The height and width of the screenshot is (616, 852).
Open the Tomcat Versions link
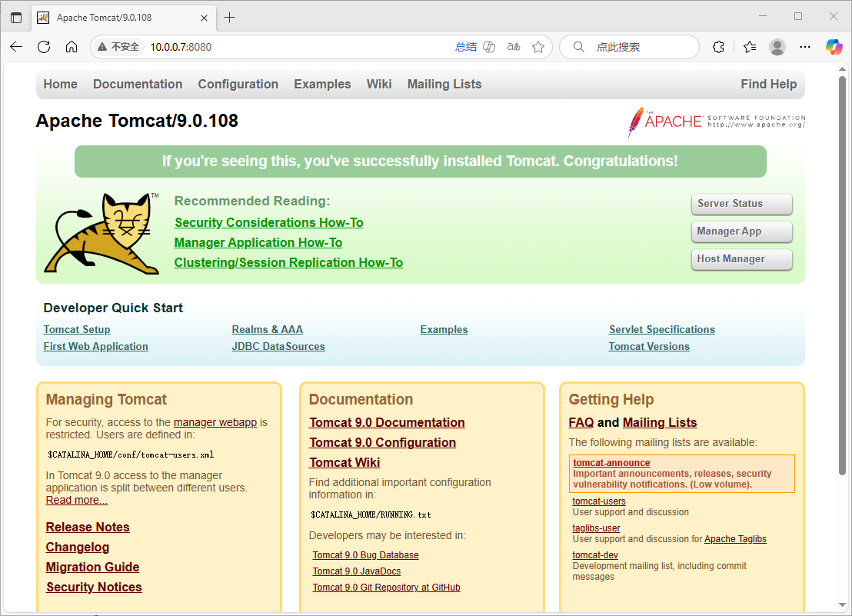pyautogui.click(x=649, y=347)
